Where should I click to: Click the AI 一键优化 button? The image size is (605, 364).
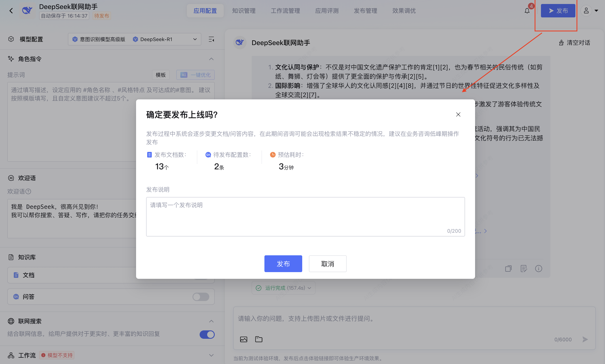(195, 75)
